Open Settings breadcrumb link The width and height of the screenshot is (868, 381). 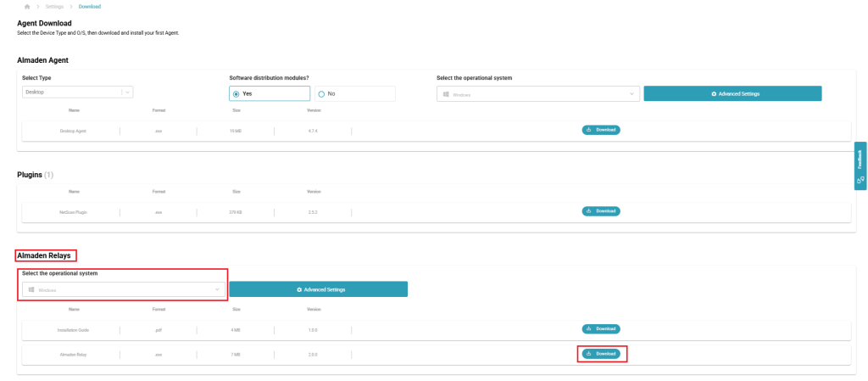tap(54, 7)
